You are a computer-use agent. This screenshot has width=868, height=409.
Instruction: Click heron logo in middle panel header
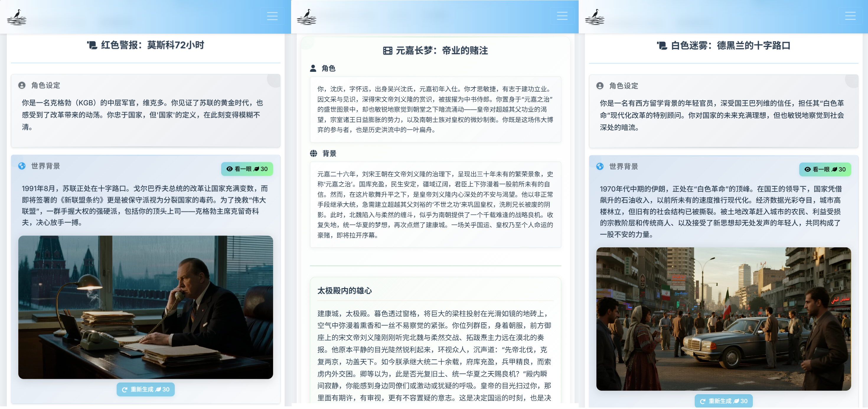[306, 17]
